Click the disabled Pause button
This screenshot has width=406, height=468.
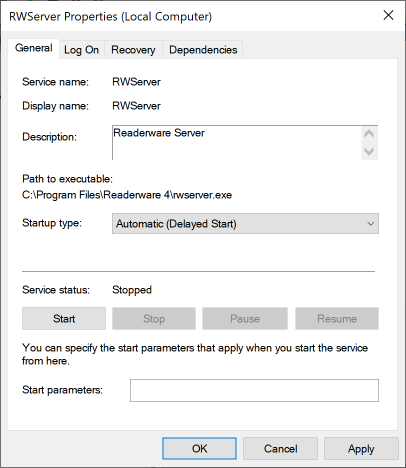[x=245, y=319]
